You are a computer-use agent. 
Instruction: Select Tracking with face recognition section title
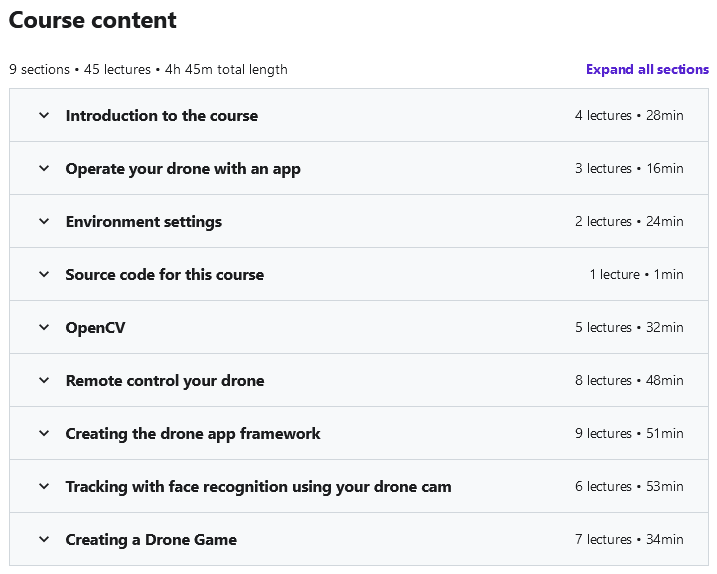(x=258, y=487)
